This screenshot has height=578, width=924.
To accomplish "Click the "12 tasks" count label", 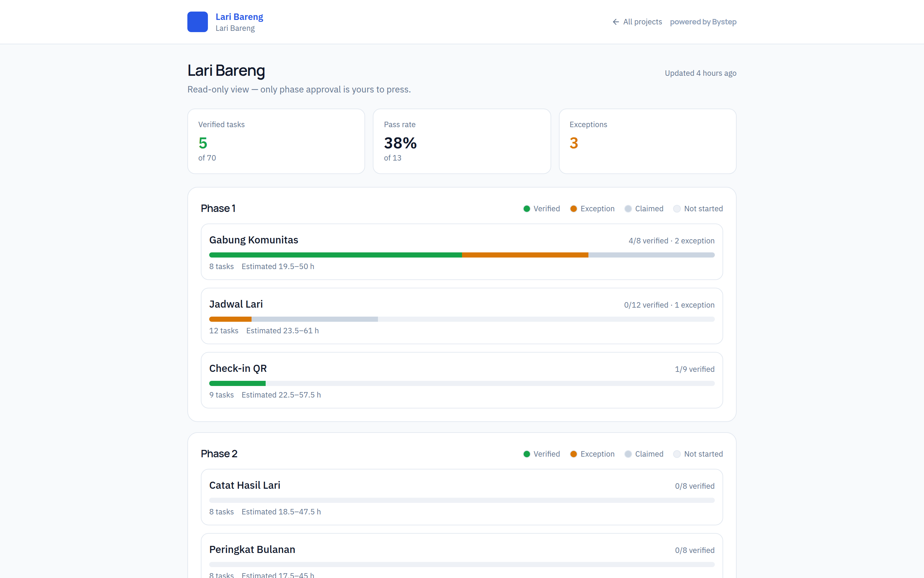I will [224, 331].
